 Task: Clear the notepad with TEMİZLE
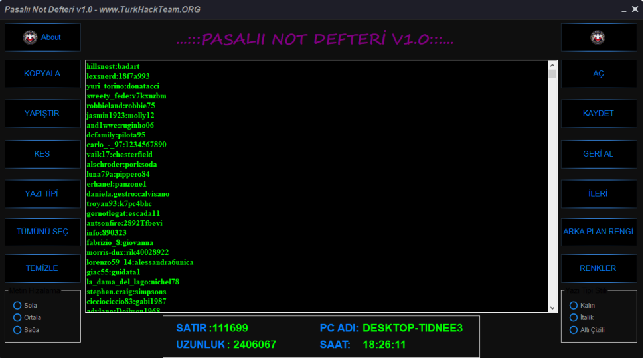[42, 268]
